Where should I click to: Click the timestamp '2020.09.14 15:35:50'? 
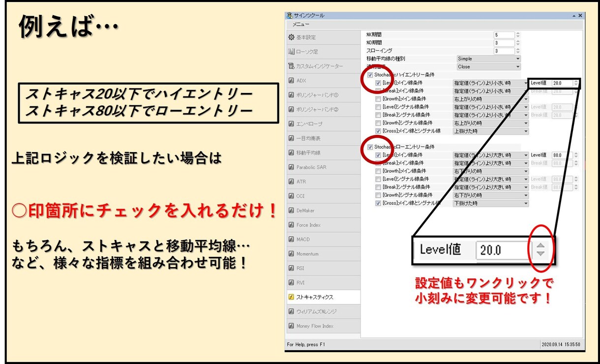click(x=561, y=344)
